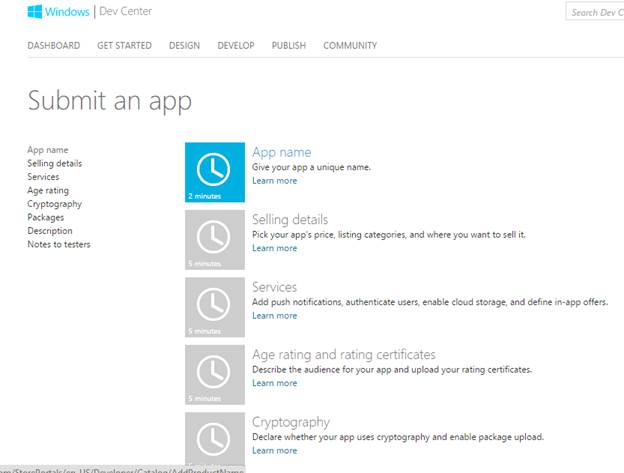This screenshot has height=473, width=624.
Task: Click the Services clock tile
Action: pyautogui.click(x=214, y=306)
